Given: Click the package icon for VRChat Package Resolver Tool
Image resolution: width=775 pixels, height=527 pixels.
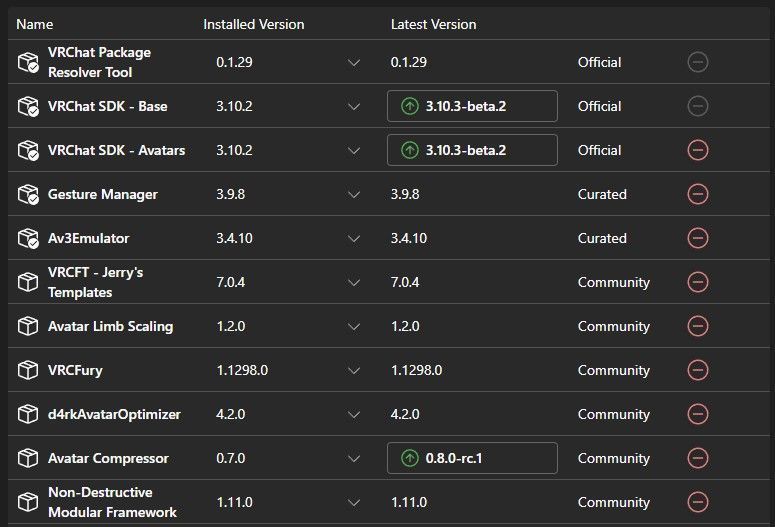Looking at the screenshot, I should point(28,62).
